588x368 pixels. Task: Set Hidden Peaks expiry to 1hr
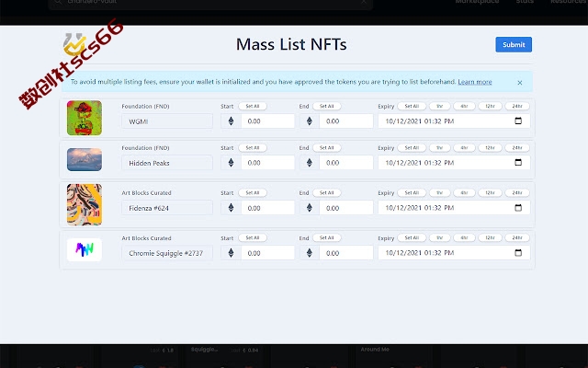point(439,148)
